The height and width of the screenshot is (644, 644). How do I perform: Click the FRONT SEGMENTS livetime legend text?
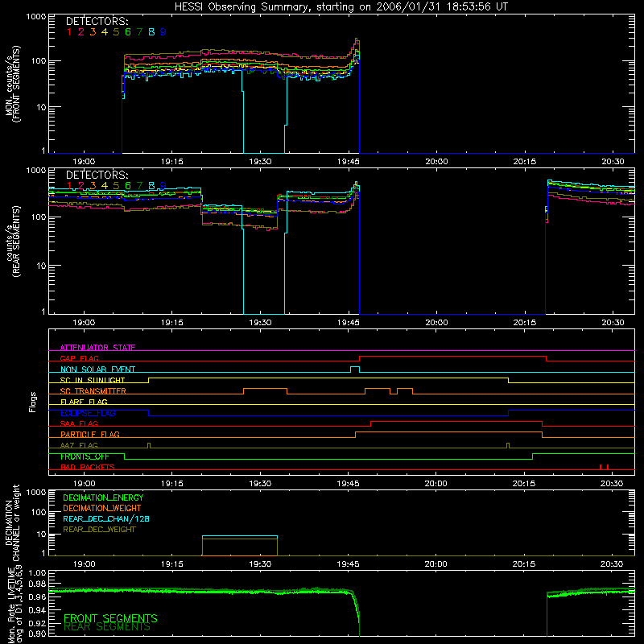pos(110,618)
